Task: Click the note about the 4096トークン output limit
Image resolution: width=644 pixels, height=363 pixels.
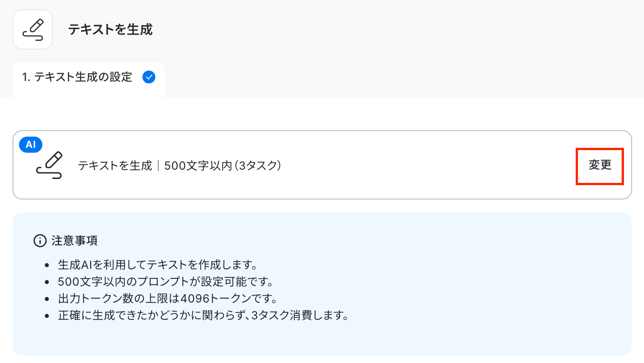Action: pyautogui.click(x=168, y=299)
